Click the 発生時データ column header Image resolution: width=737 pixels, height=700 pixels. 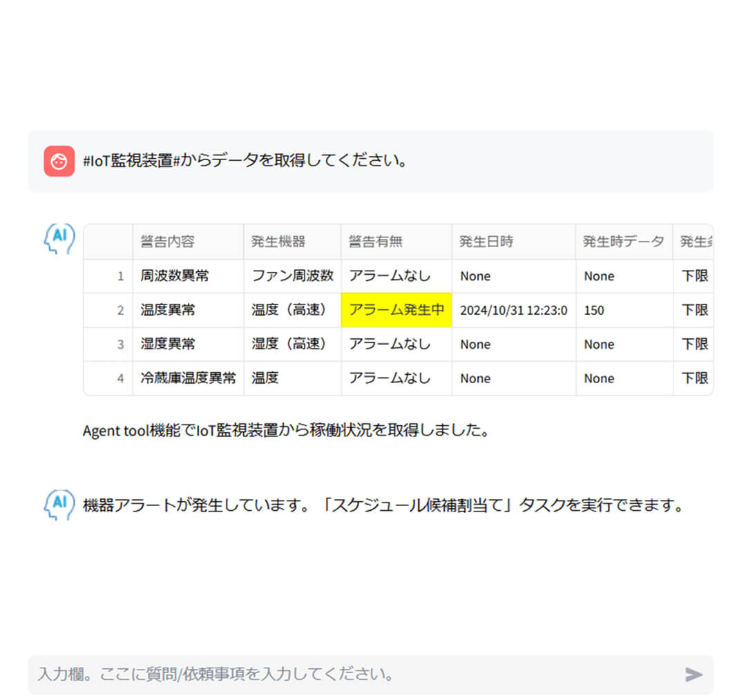click(x=623, y=242)
